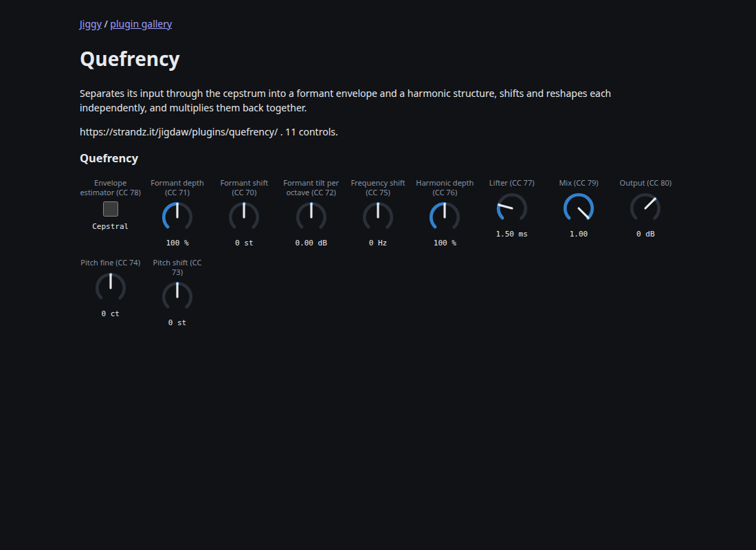
Task: Click the "Formant shift (CC 70)" label
Action: 244,188
